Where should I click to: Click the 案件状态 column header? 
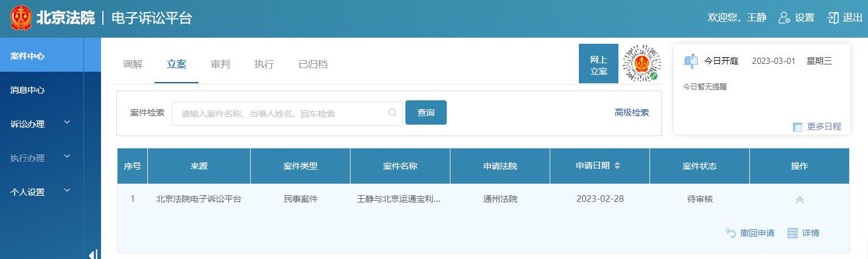(700, 166)
